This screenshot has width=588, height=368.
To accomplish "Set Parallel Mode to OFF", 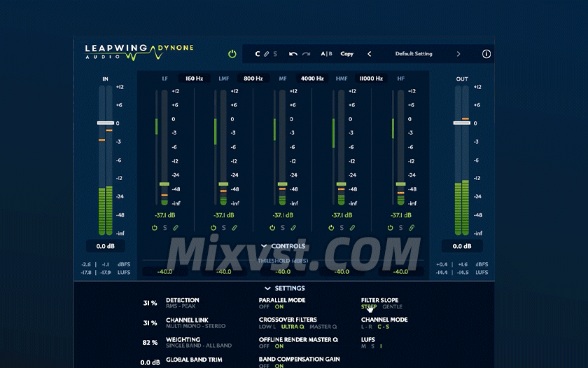I will coord(264,307).
